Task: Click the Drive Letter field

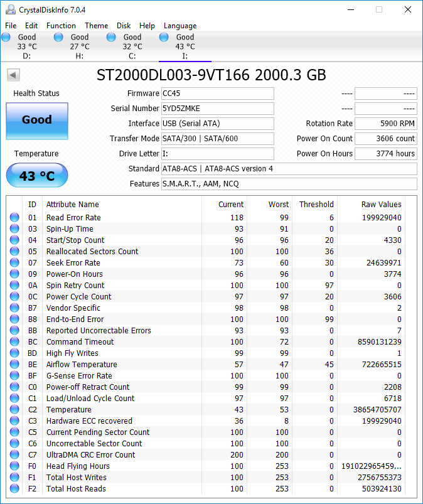Action: 218,154
